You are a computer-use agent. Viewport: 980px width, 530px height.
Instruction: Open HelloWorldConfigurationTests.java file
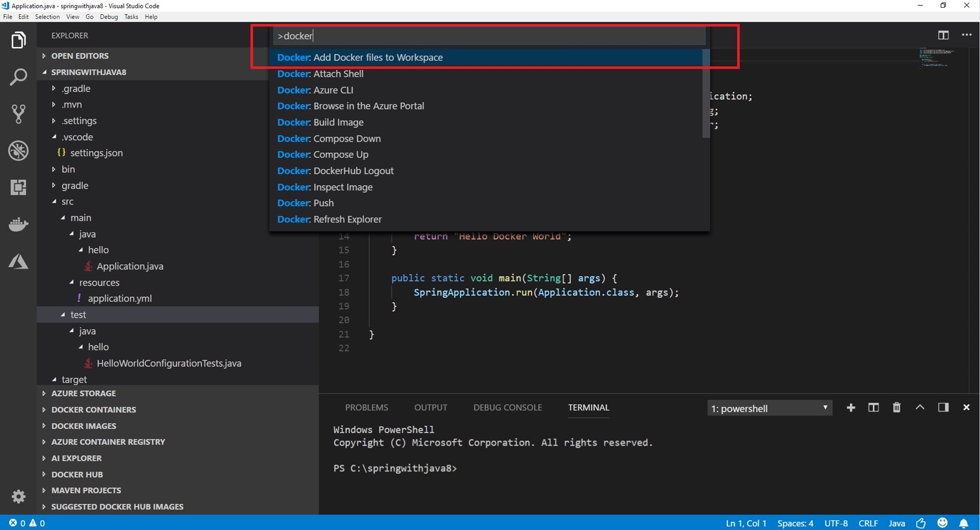169,363
